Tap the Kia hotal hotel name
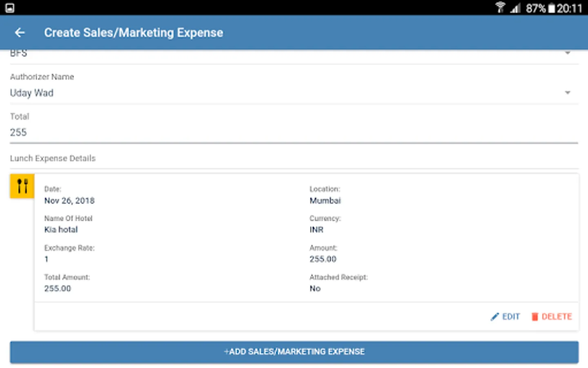588x368 pixels. [x=61, y=230]
